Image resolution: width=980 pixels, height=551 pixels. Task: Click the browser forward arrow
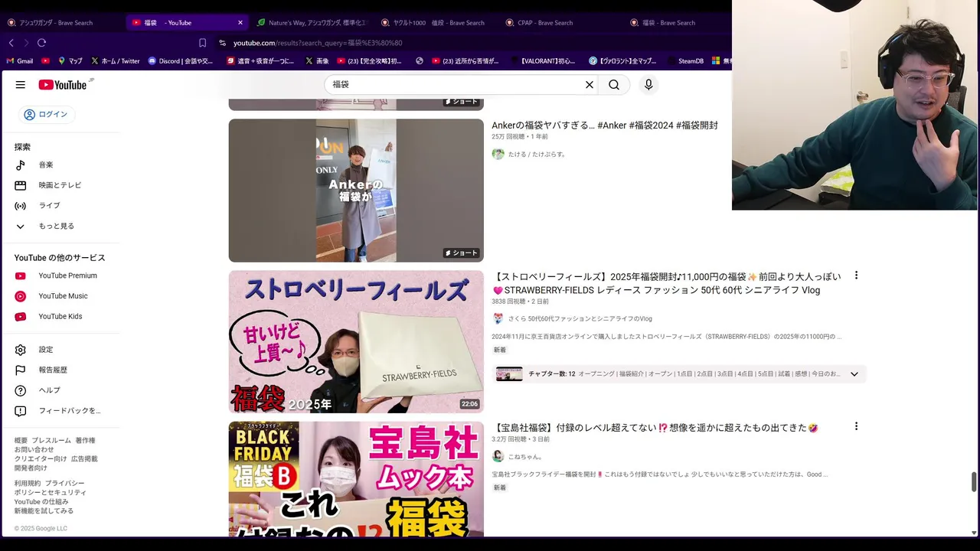(x=26, y=43)
